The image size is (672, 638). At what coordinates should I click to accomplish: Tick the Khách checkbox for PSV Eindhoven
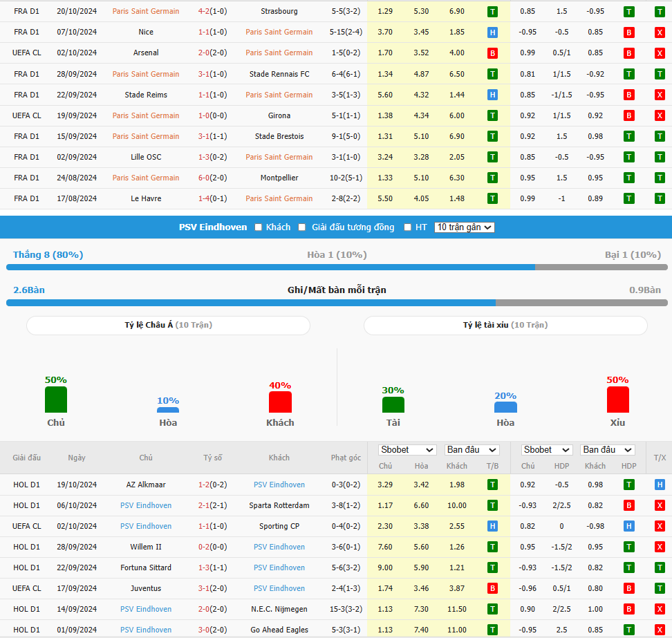coord(258,227)
